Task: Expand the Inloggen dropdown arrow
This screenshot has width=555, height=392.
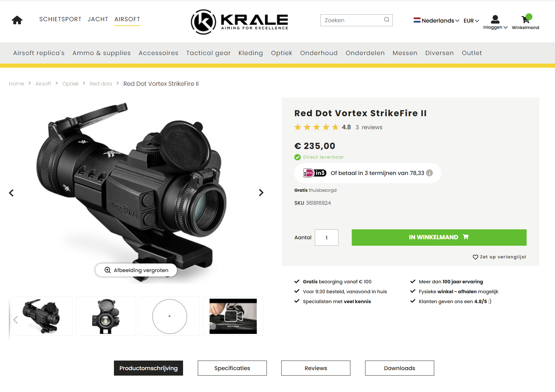Action: click(x=505, y=27)
